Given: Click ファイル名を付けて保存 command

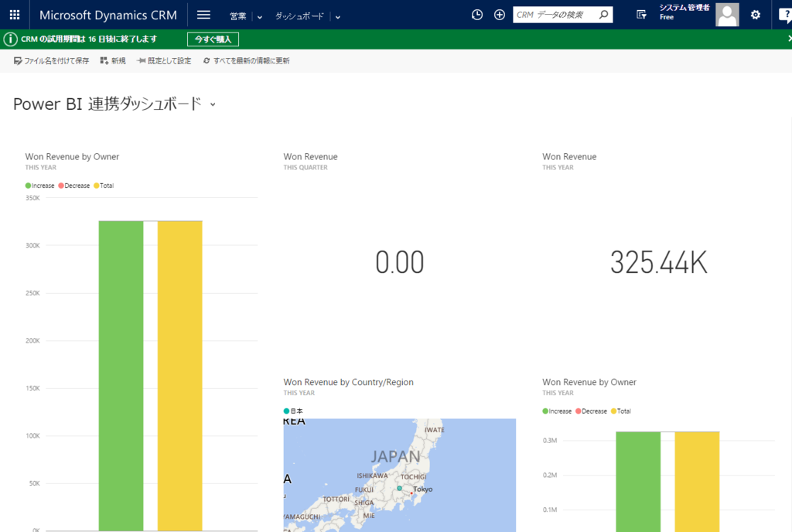Looking at the screenshot, I should [x=51, y=60].
